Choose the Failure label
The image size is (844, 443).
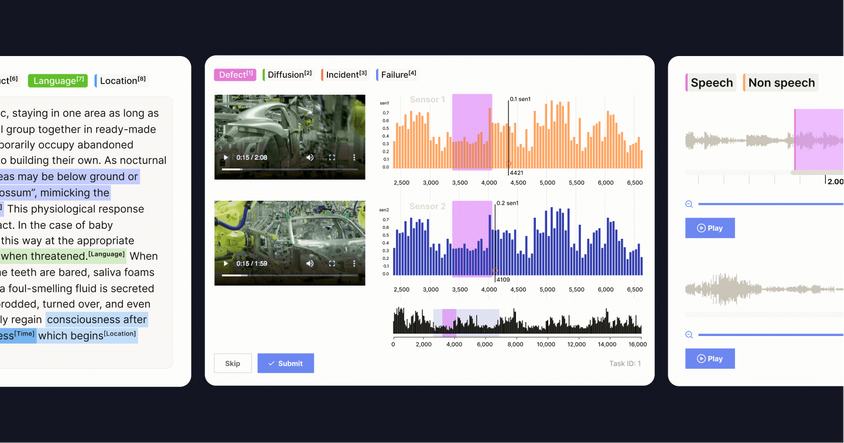coord(398,74)
